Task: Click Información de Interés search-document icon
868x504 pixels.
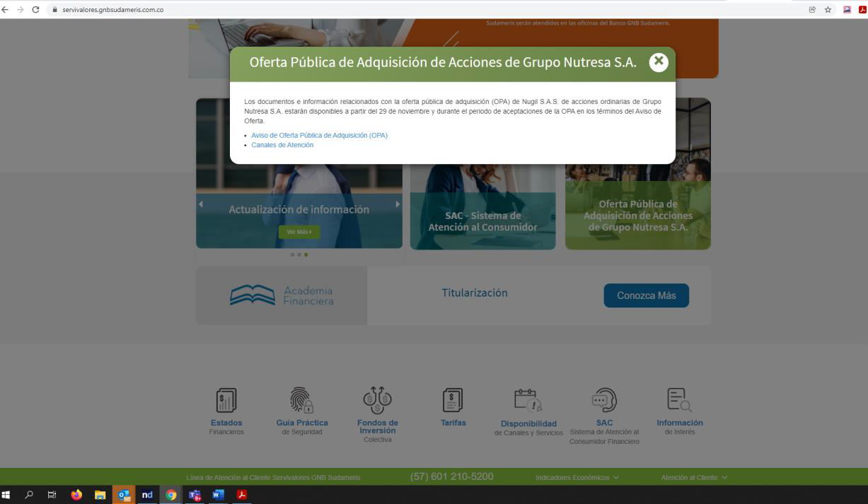Action: 679,400
